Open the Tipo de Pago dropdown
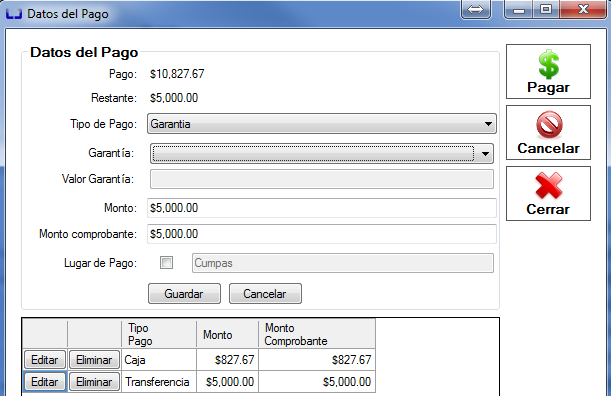The height and width of the screenshot is (396, 611). pyautogui.click(x=322, y=124)
